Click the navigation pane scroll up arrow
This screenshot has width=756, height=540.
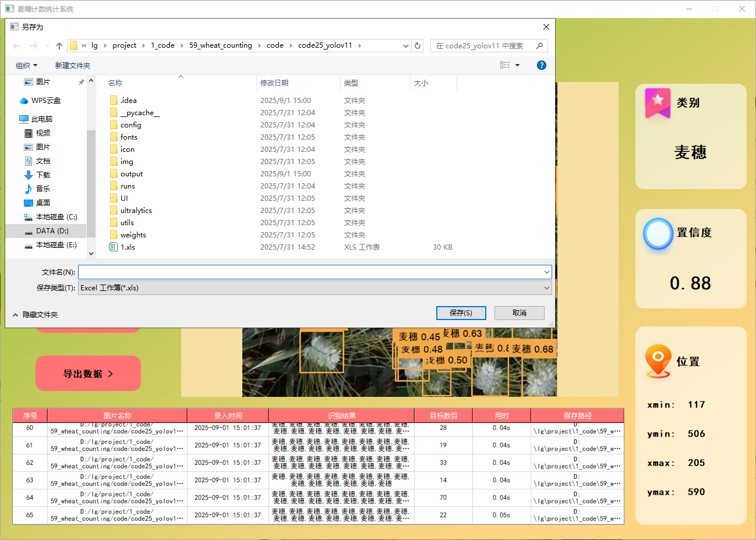(91, 81)
